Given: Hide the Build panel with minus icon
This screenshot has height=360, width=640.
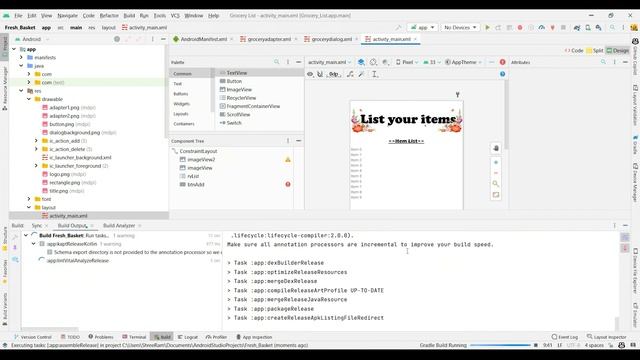Looking at the screenshot, I should (x=625, y=225).
